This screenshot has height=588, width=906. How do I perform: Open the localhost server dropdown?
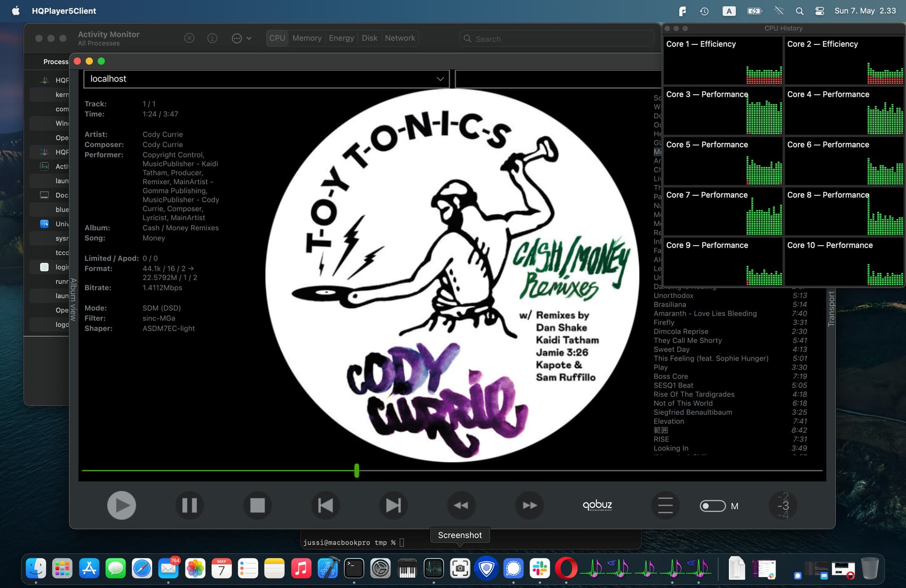click(x=267, y=79)
